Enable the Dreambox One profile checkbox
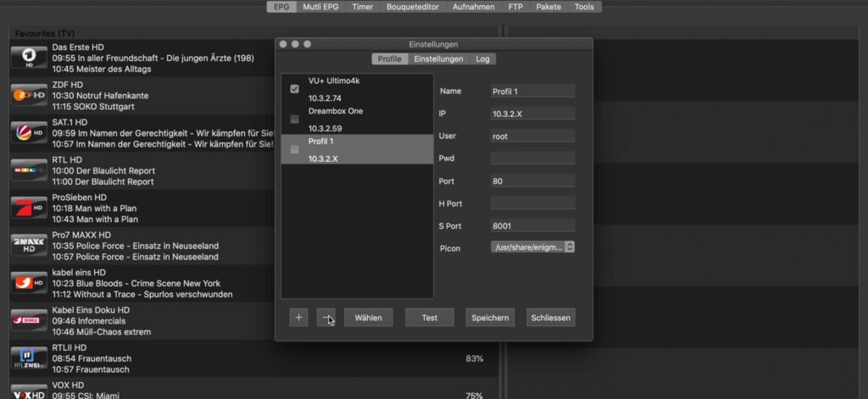Image resolution: width=868 pixels, height=399 pixels. point(294,119)
